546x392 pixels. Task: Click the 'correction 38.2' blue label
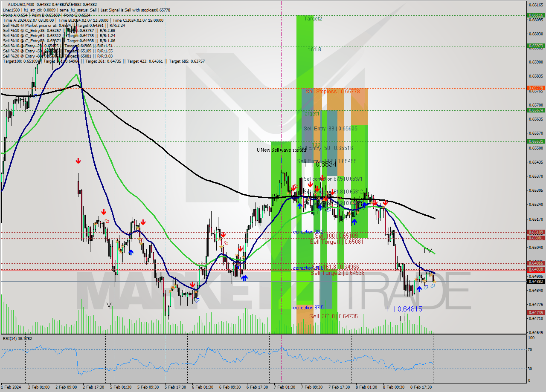point(308,232)
